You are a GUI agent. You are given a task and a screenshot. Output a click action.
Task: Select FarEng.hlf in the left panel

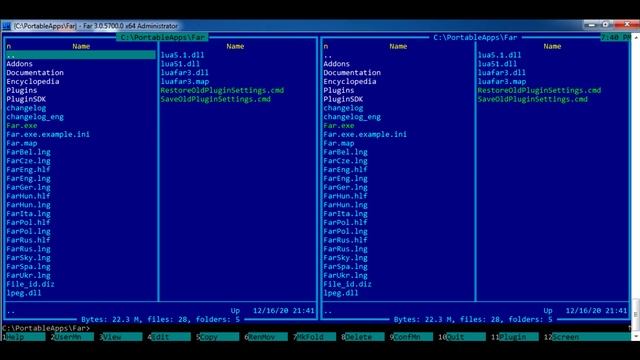pos(28,170)
